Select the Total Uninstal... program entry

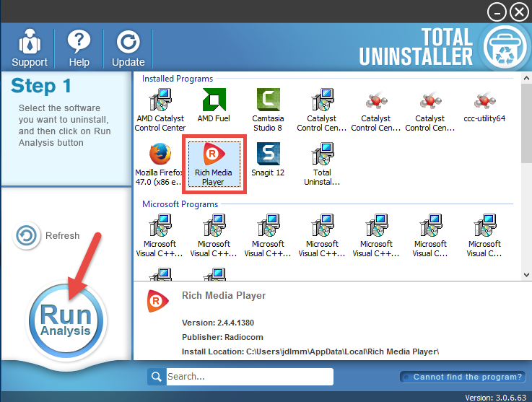322,165
